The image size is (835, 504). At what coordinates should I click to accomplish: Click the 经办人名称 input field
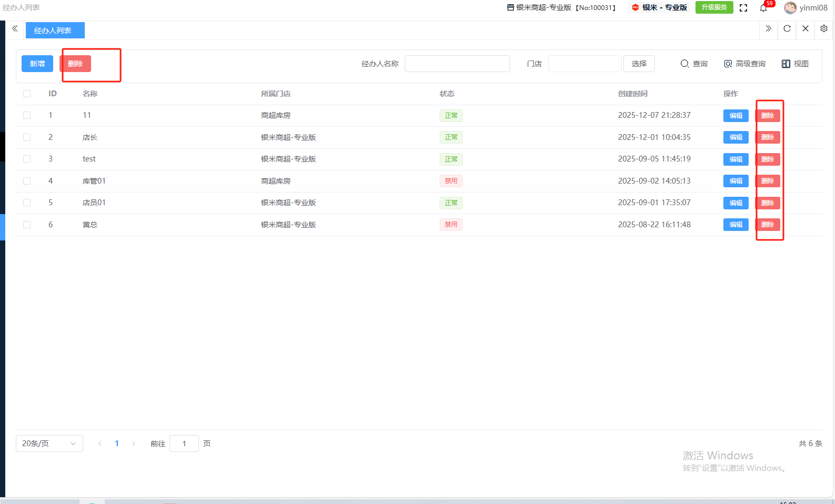pos(457,64)
